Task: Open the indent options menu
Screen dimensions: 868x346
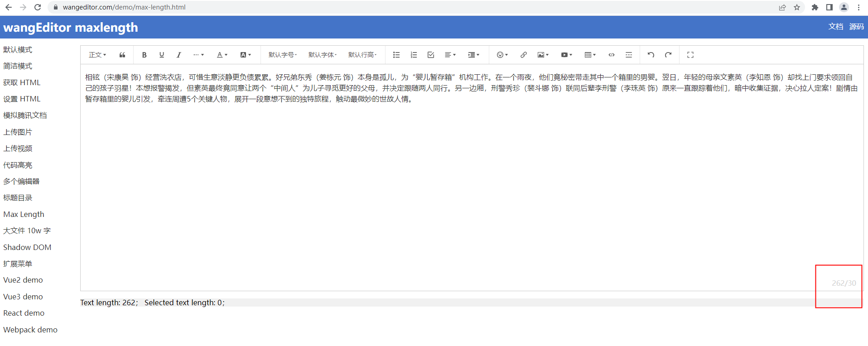Action: [473, 55]
